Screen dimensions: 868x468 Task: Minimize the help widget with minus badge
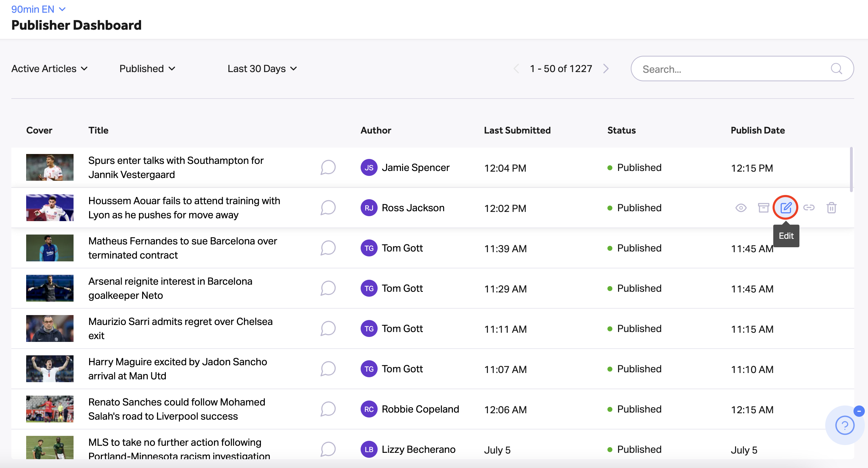pyautogui.click(x=859, y=411)
